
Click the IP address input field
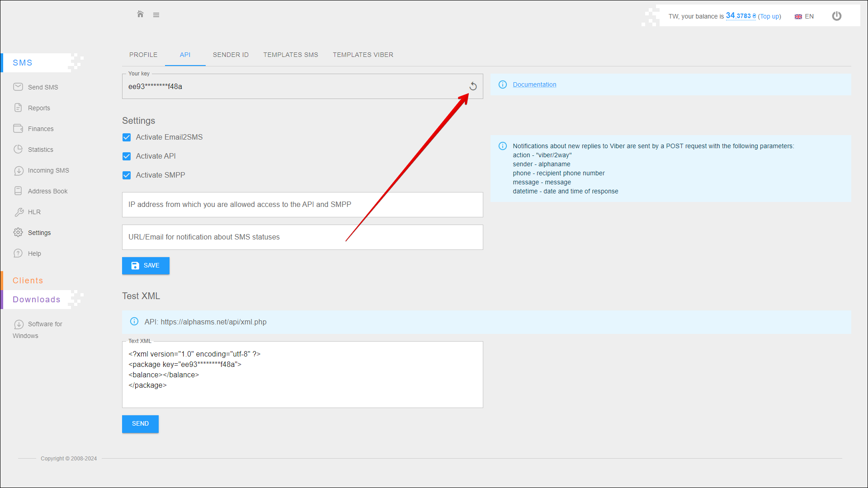[x=302, y=205]
